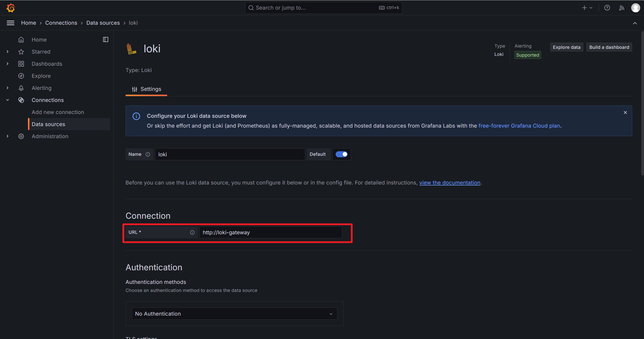The image size is (644, 339).
Task: Select Add new connection menu item
Action: pyautogui.click(x=58, y=112)
